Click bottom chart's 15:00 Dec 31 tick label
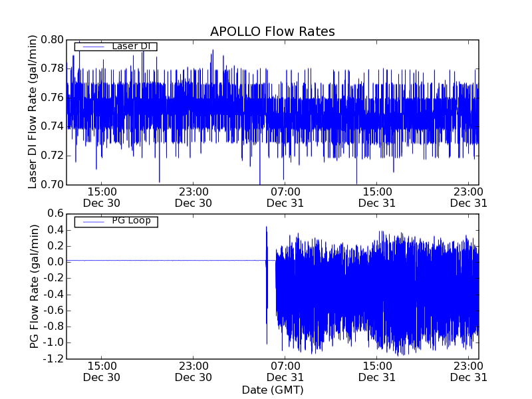Image resolution: width=532 pixels, height=399 pixels. coord(377,372)
